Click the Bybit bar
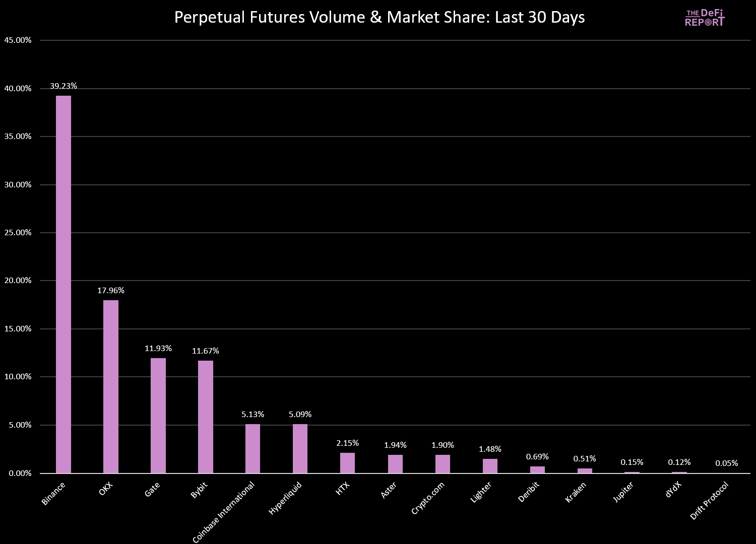The height and width of the screenshot is (544, 756). [206, 417]
